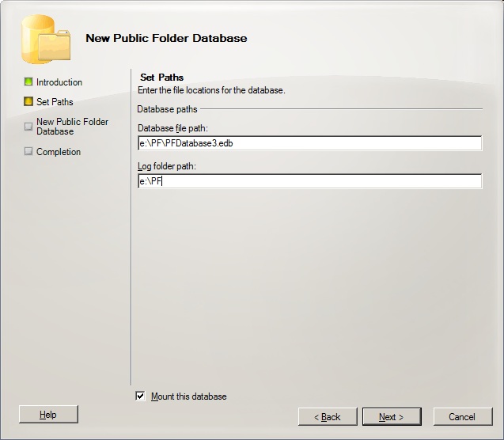504x440 pixels.
Task: Click 'Enter the file locations for the database.' text
Action: click(211, 90)
